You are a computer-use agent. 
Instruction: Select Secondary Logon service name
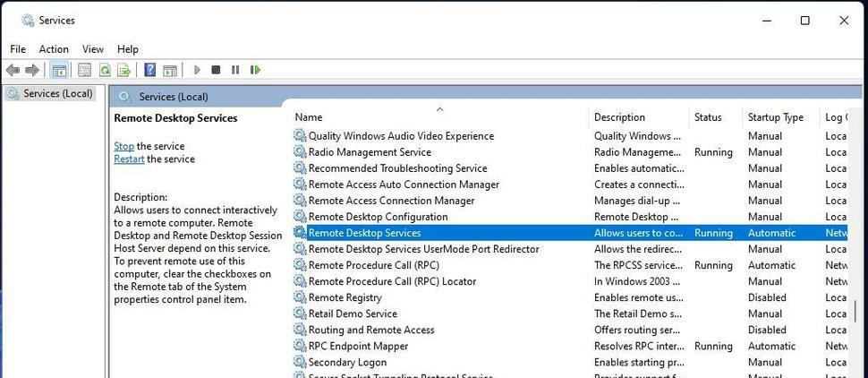pyautogui.click(x=347, y=362)
